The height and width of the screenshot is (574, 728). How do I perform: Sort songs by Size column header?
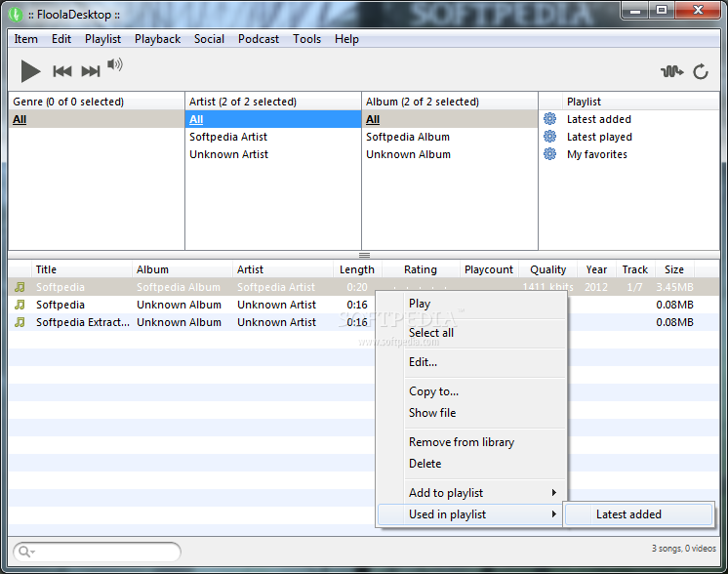674,269
